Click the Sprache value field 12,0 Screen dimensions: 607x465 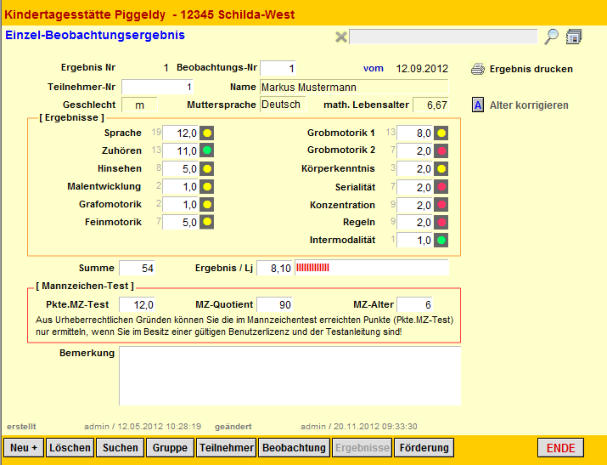181,133
